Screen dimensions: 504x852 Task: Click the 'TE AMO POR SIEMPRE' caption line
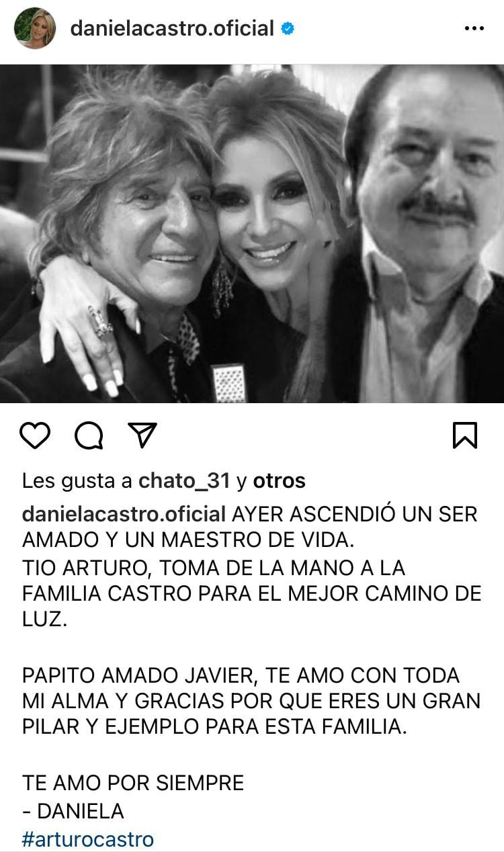pos(132,782)
